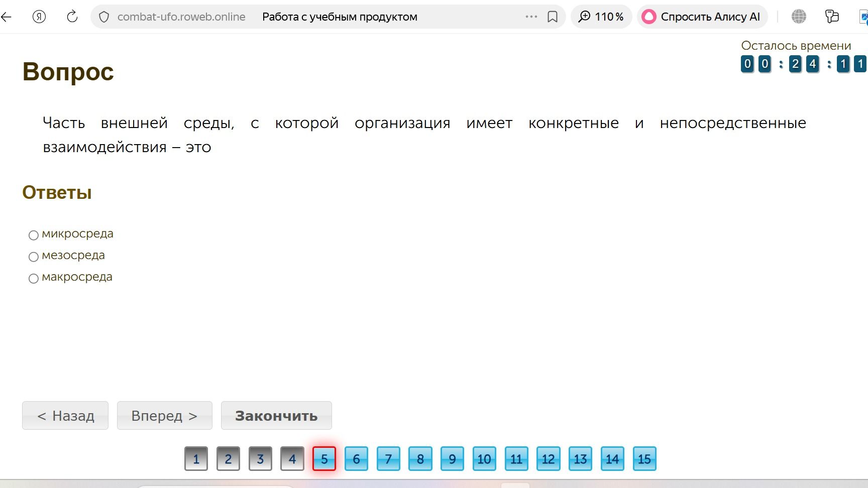Bookmark this page via bookmark icon
Screen dimensions: 868x488
pos(553,17)
